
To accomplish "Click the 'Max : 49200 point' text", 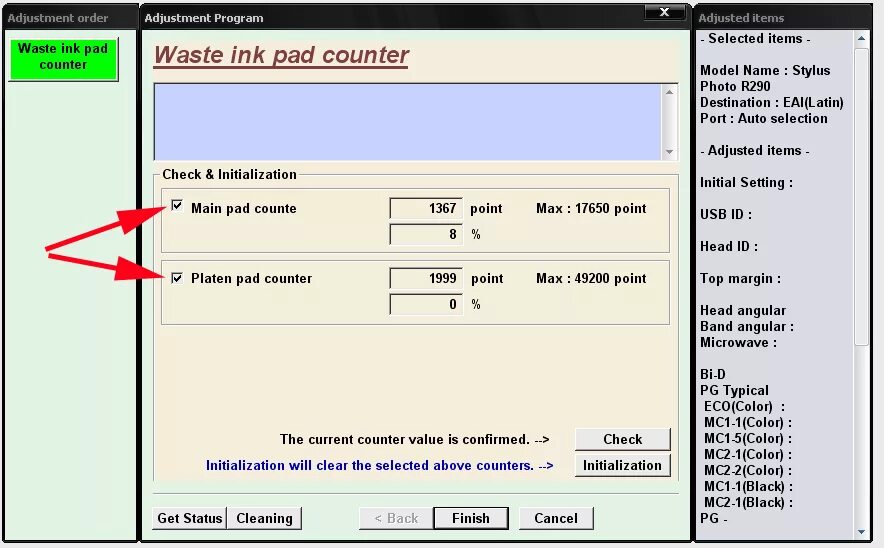I will tap(591, 278).
